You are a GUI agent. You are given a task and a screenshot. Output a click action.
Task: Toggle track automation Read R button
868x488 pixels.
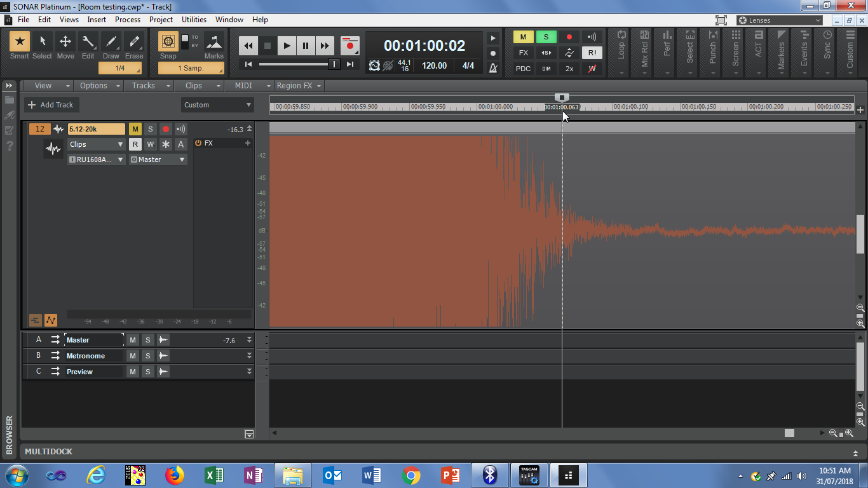(x=135, y=144)
